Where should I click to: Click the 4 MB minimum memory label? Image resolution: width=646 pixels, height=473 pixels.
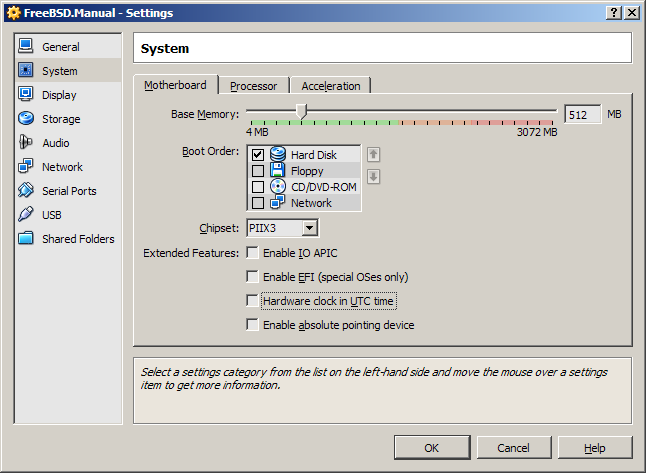[257, 132]
